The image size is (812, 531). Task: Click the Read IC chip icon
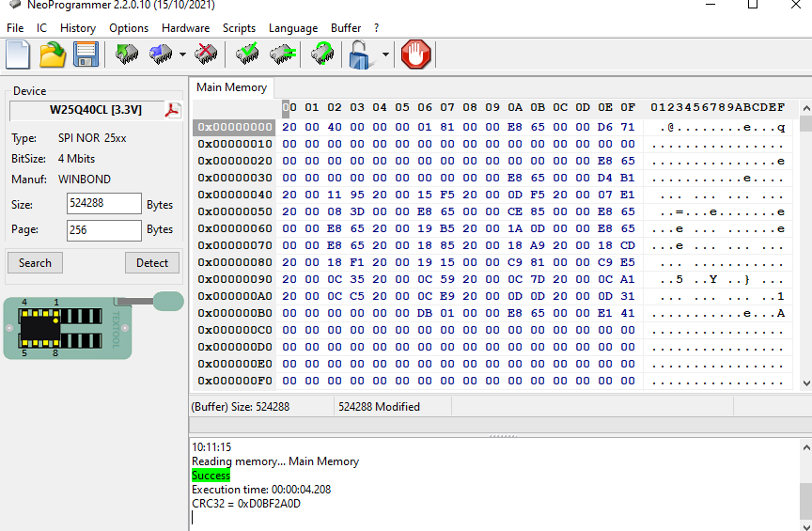coord(127,55)
